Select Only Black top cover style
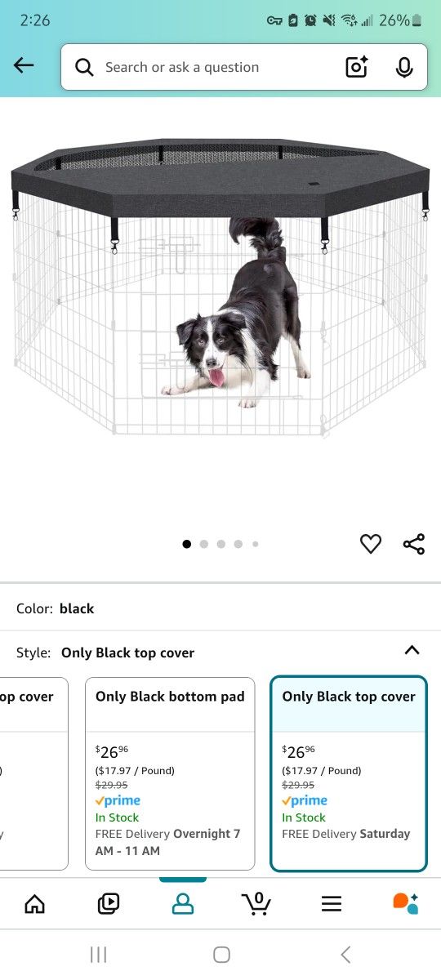The height and width of the screenshot is (980, 441). (349, 773)
